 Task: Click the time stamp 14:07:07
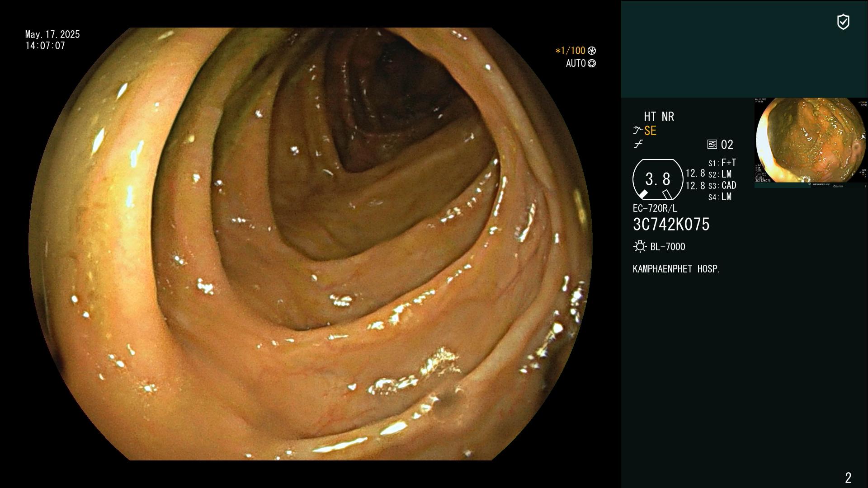(x=45, y=46)
